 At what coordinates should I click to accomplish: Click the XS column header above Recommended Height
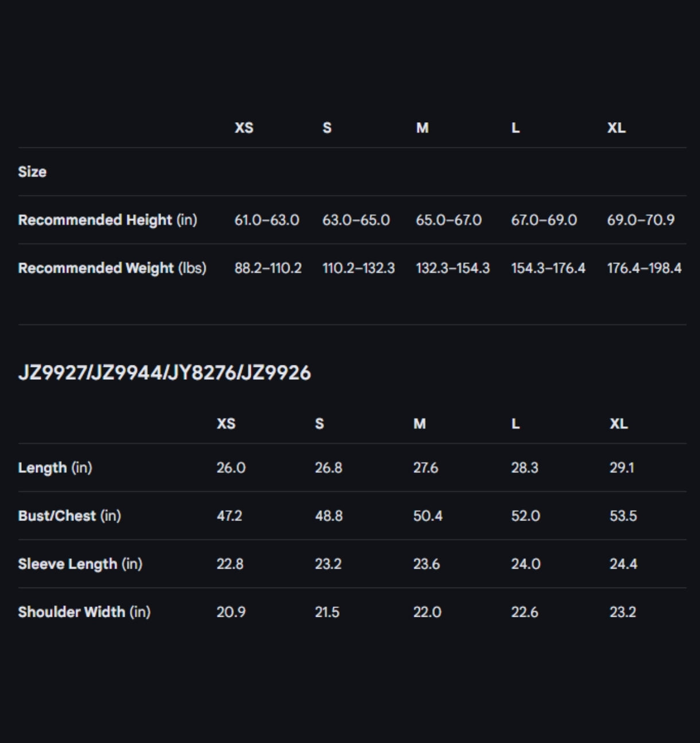tap(244, 128)
